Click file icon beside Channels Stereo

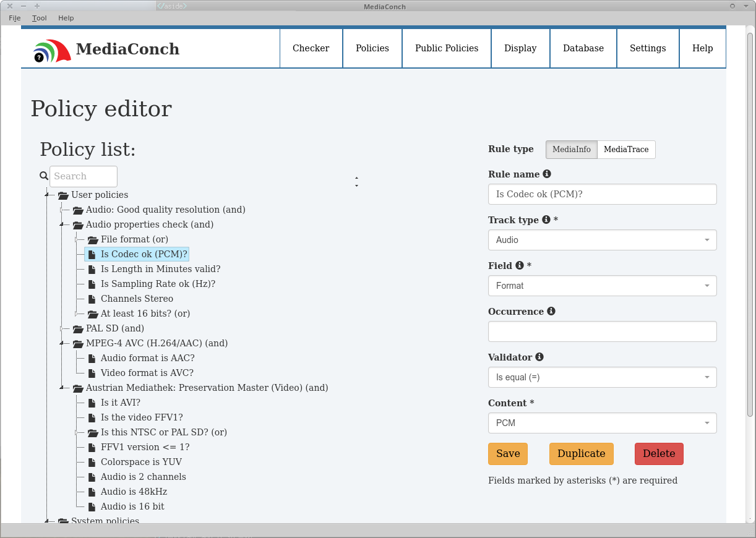click(x=92, y=299)
